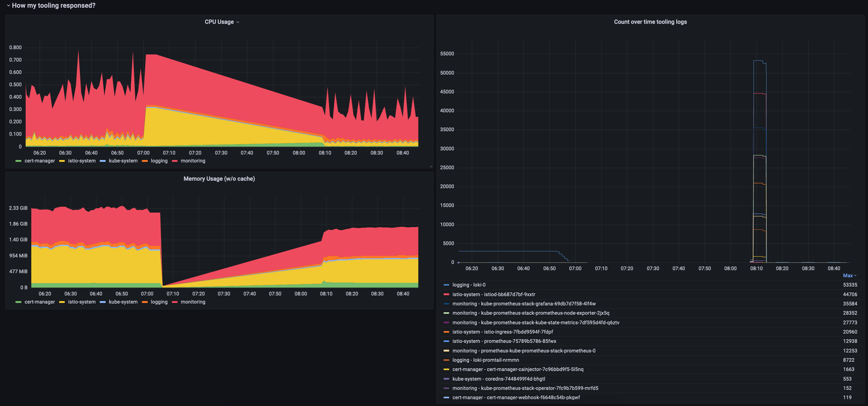This screenshot has height=406, width=868.
Task: Click the loki-0 series color swatch
Action: [x=446, y=285]
